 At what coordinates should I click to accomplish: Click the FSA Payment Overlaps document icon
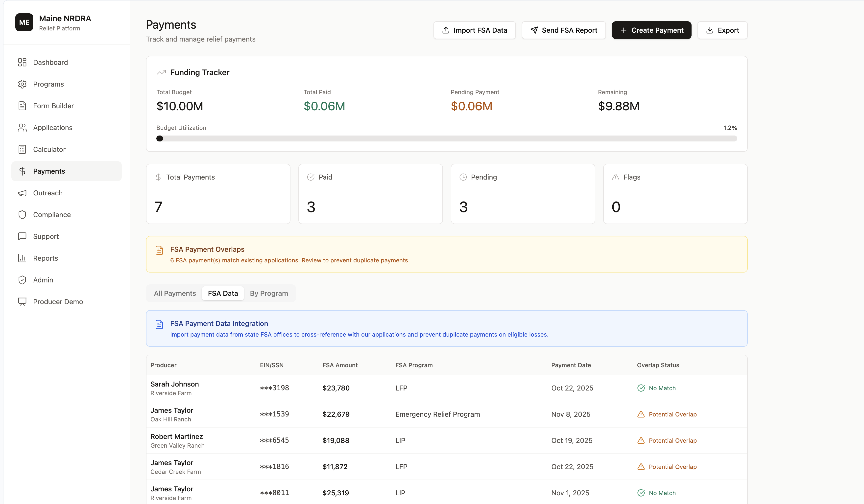[x=159, y=250]
